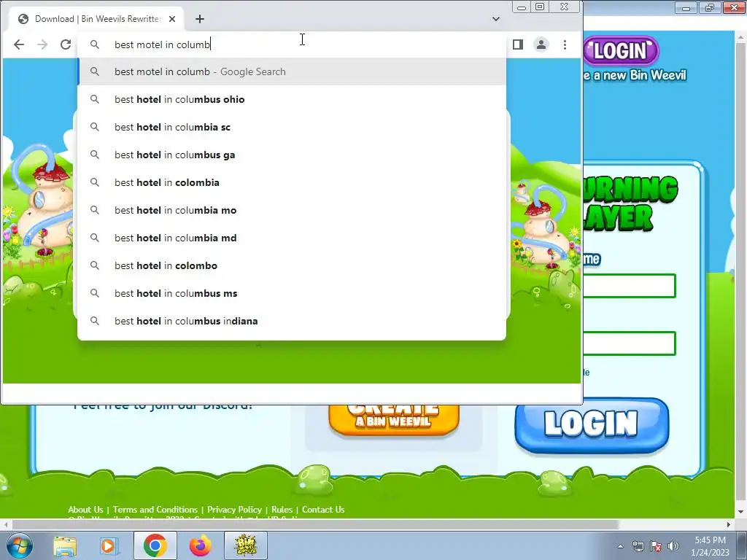This screenshot has height=560, width=747.
Task: Choose suggestion 'best hotel in columbus indiana'
Action: coord(292,321)
